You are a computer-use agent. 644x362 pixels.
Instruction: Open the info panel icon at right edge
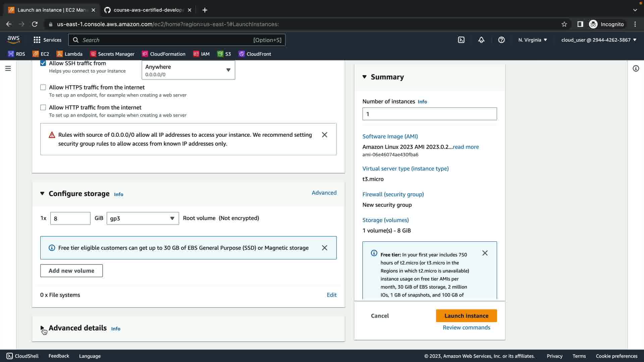(636, 68)
